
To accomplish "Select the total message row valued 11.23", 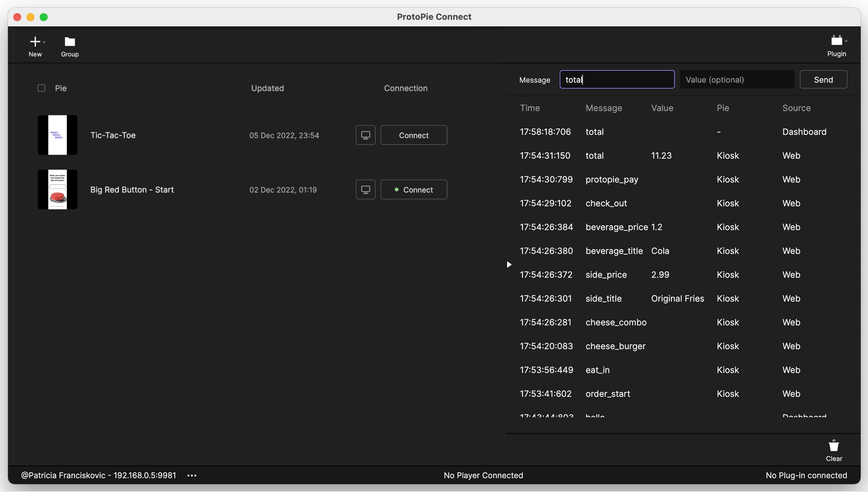I will (629, 155).
